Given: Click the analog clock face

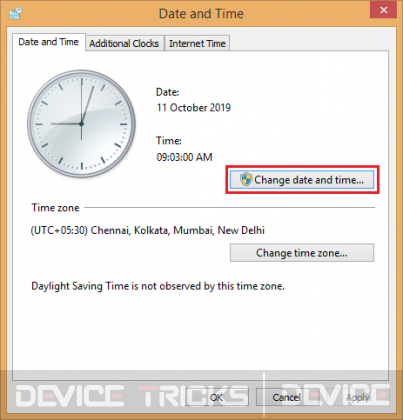Looking at the screenshot, I should (81, 124).
